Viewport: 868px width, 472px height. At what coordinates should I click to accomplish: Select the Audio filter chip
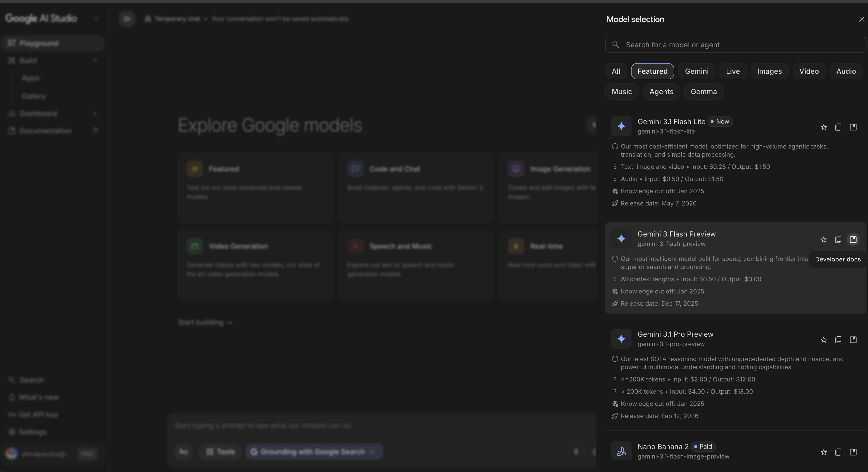[846, 71]
